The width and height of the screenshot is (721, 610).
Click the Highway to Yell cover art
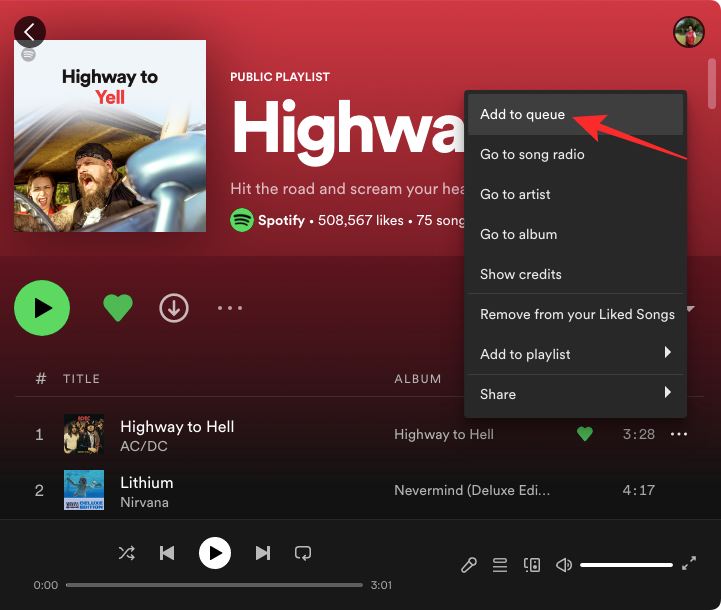pyautogui.click(x=110, y=136)
